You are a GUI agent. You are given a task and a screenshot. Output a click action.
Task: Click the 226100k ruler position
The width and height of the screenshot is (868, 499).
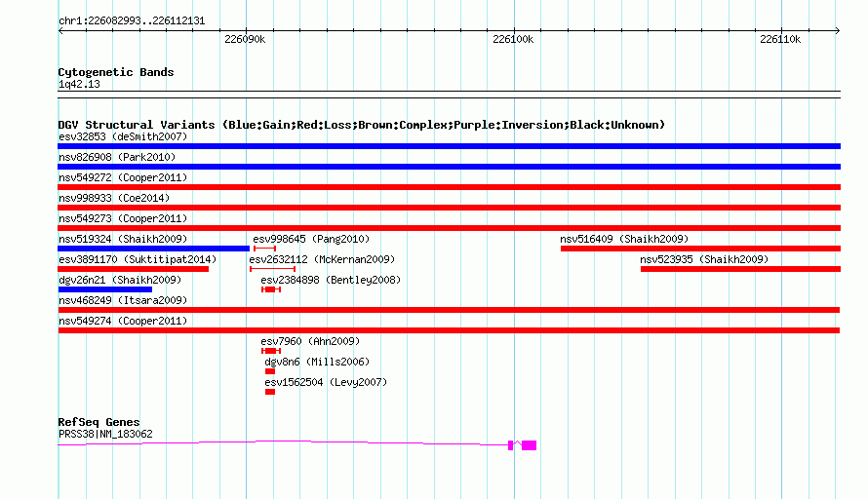pyautogui.click(x=513, y=39)
